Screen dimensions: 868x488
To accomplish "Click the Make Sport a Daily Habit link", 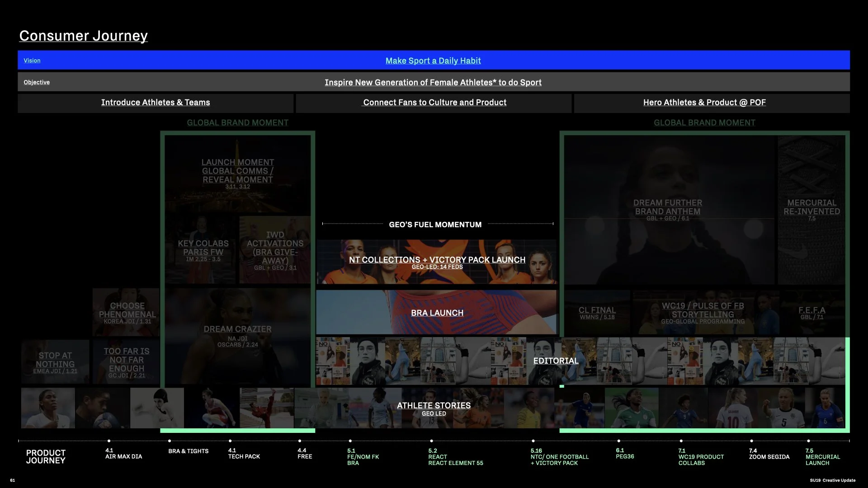I will (433, 61).
